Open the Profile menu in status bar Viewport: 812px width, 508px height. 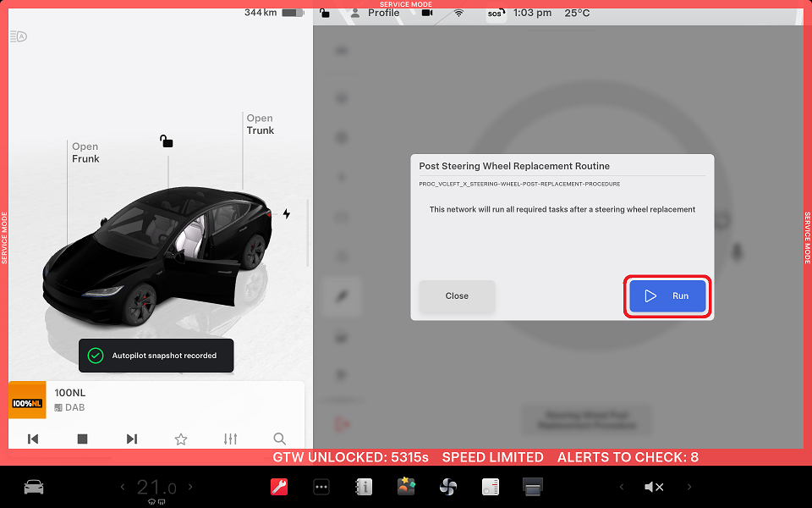[x=375, y=13]
